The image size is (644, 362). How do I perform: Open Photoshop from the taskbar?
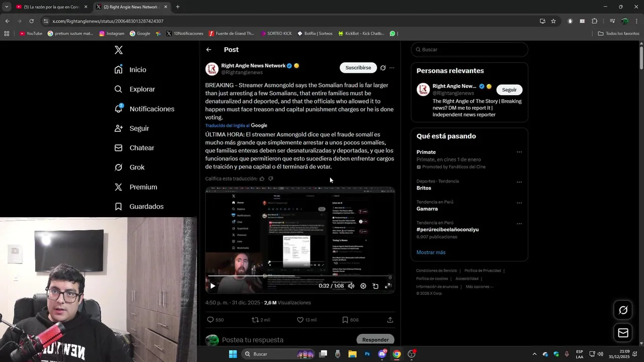point(367,354)
